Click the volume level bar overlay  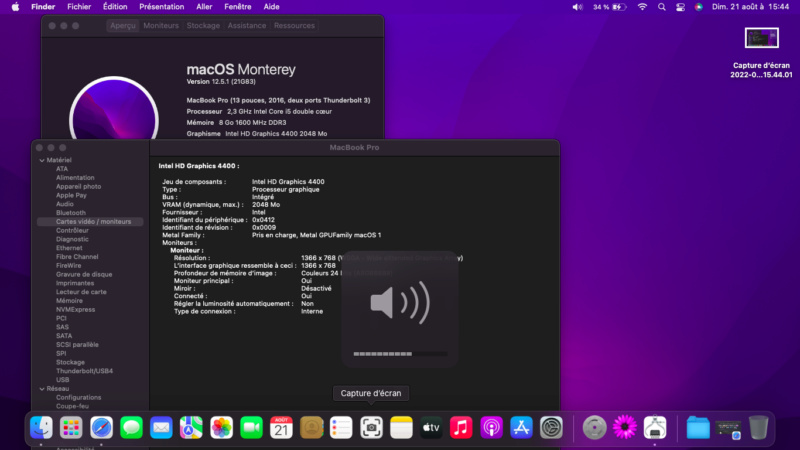click(x=400, y=354)
